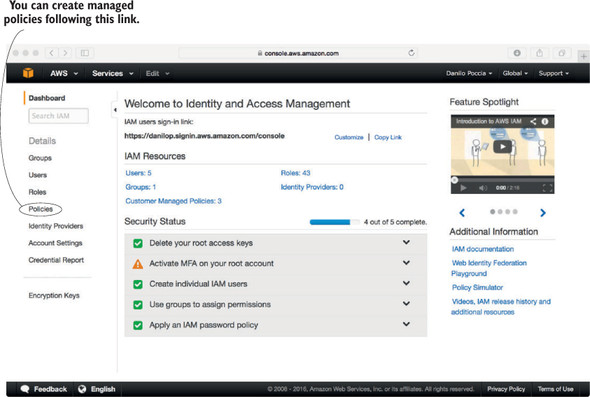Go forward with Safari forward arrow
Image resolution: width=590 pixels, height=397 pixels.
pos(65,53)
